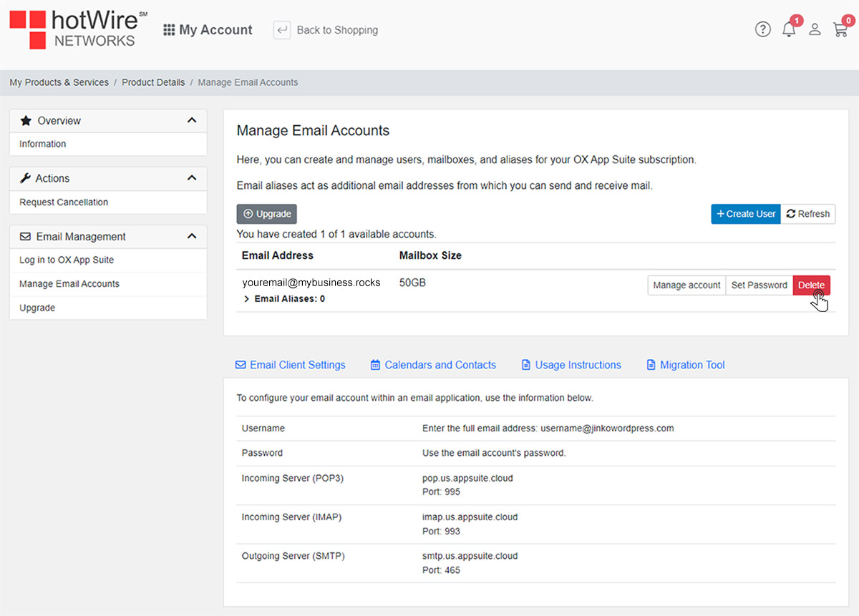Screen dimensions: 859x616
Task: Click the Set Password button
Action: point(759,285)
